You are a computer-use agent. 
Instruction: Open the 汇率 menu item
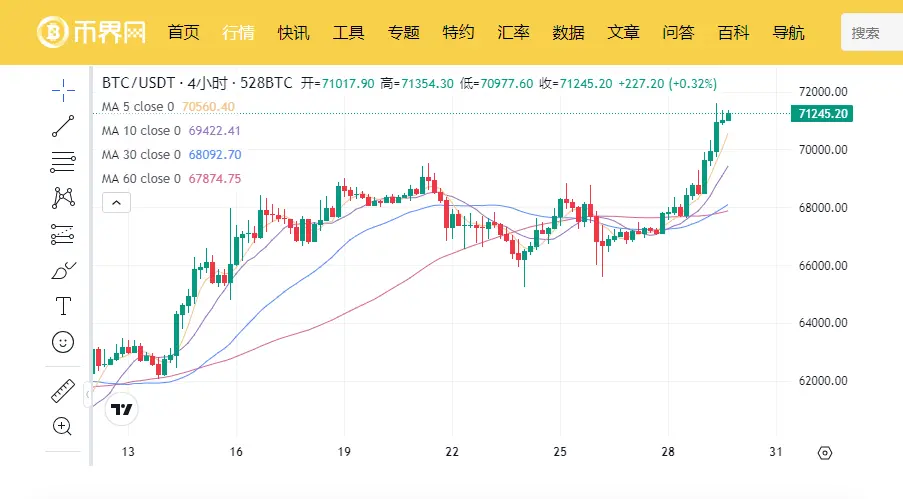click(x=513, y=32)
